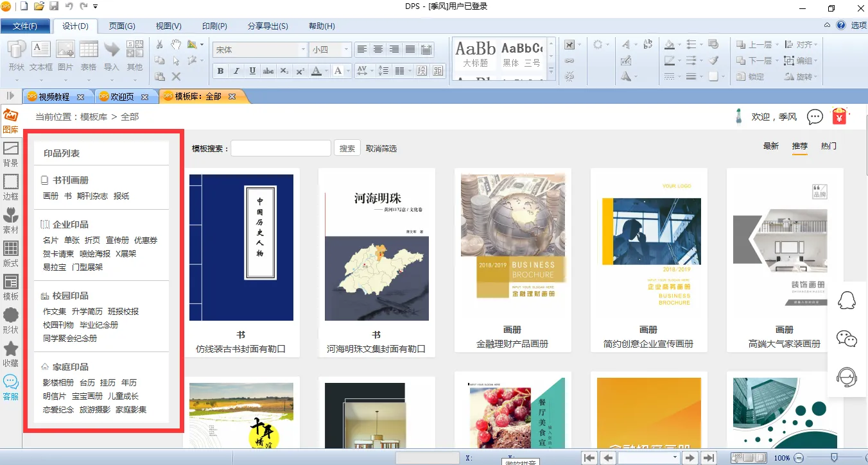This screenshot has width=868, height=465.
Task: Open the 收藏 favorites star panel
Action: pos(11,354)
